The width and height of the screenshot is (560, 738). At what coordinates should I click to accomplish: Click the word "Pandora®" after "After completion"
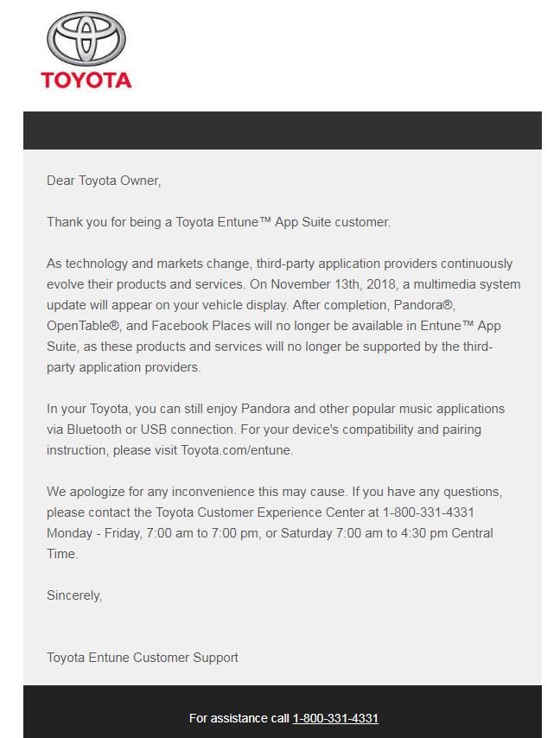[424, 305]
